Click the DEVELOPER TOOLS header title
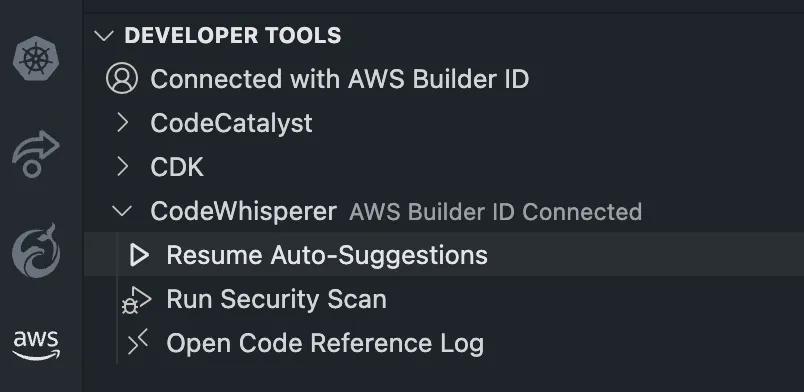Viewport: 804px width, 392px height. [x=233, y=36]
